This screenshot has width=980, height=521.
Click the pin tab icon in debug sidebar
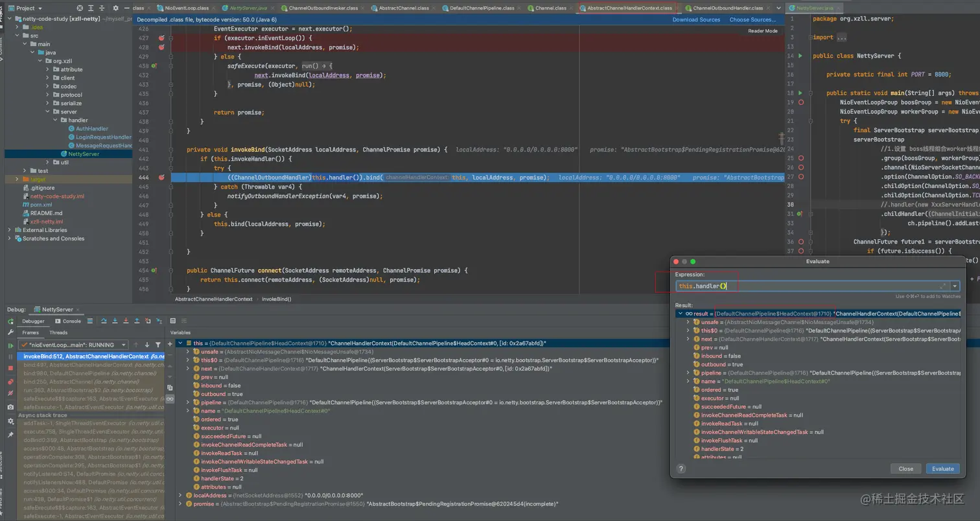10,435
